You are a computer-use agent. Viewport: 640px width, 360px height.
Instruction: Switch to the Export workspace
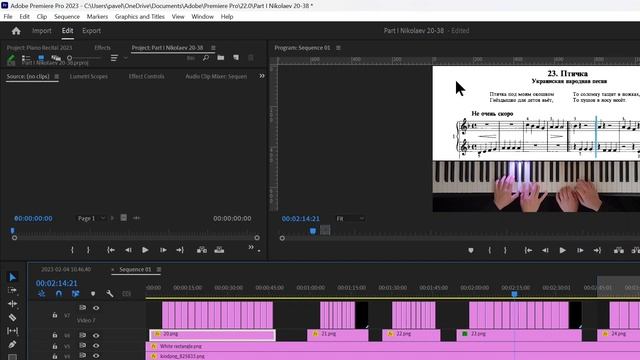point(91,31)
